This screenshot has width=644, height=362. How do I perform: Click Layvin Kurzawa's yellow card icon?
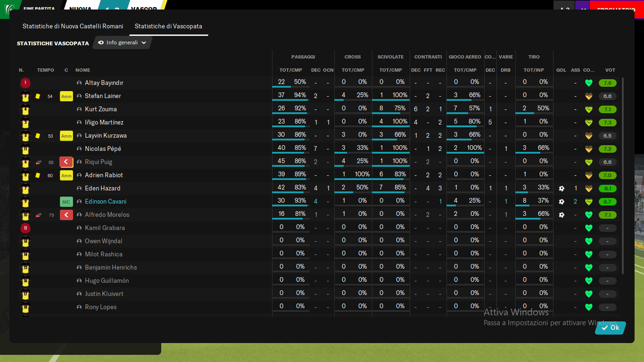38,136
